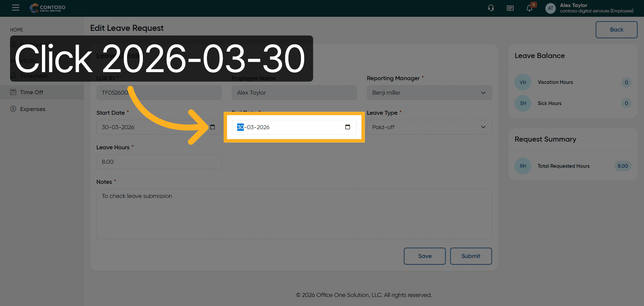Expand the Reporting Manager dropdown
The height and width of the screenshot is (306, 644).
point(429,93)
